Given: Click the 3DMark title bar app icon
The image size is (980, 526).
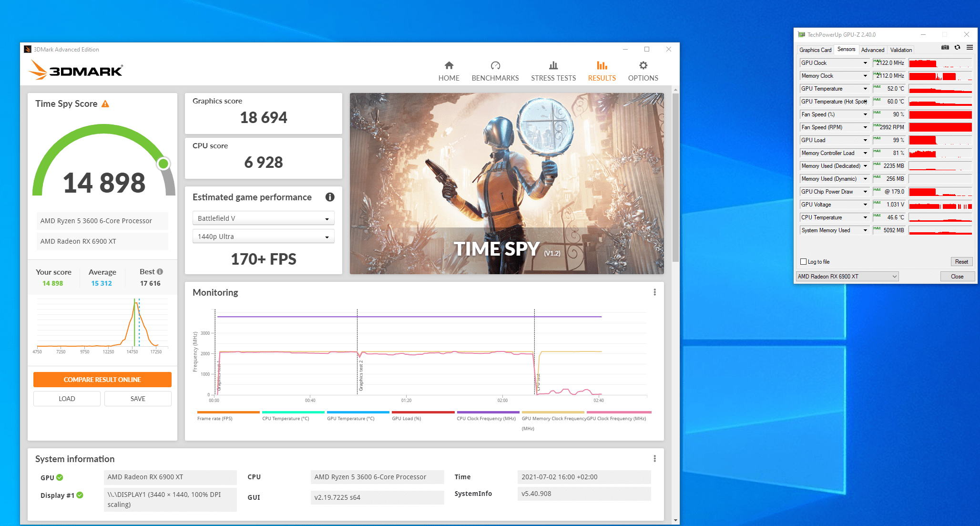Looking at the screenshot, I should coord(28,49).
